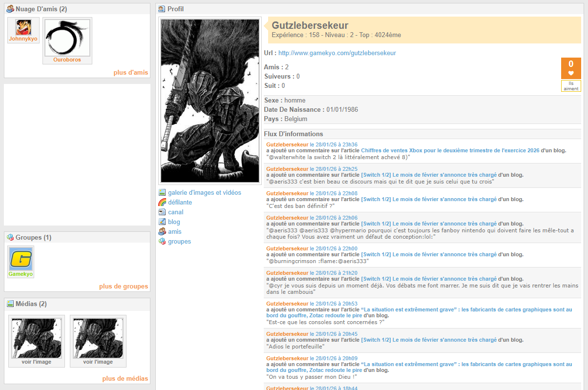
Task: Click the Ils aiment button
Action: [x=571, y=86]
